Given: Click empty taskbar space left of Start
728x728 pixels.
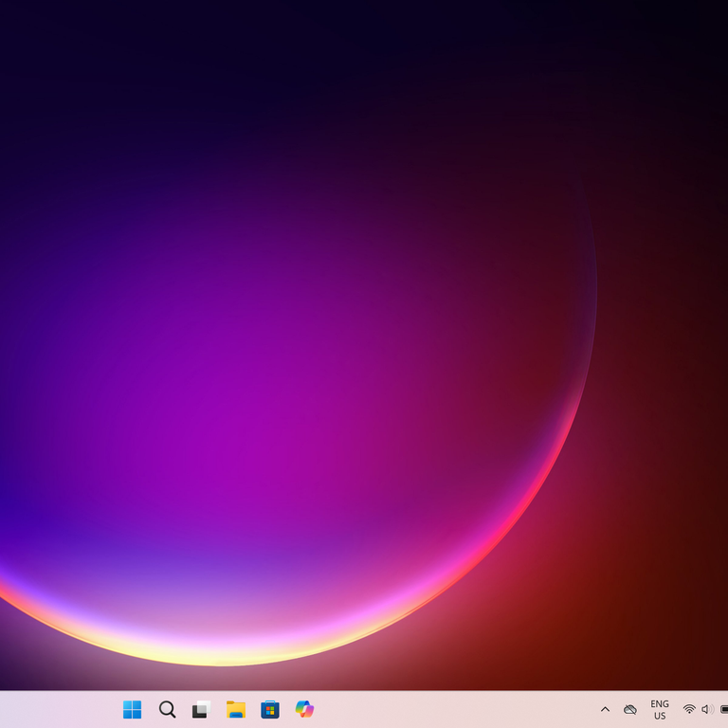Looking at the screenshot, I should 57,709.
